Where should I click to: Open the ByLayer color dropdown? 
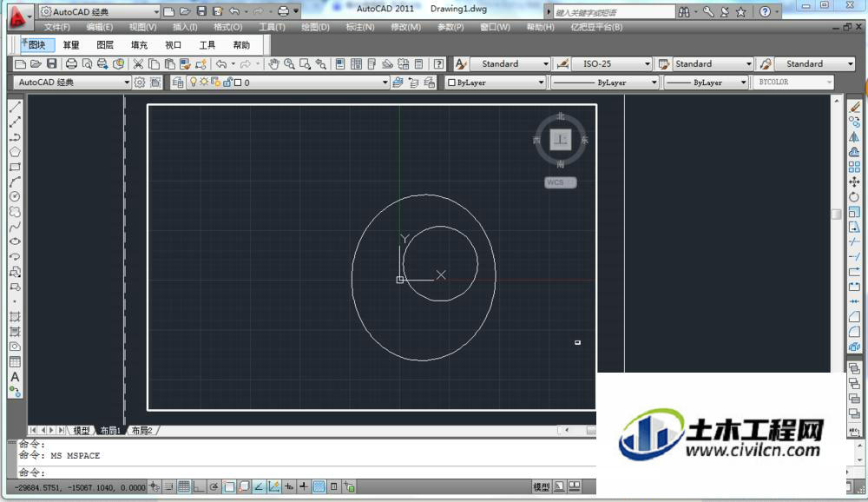point(496,83)
